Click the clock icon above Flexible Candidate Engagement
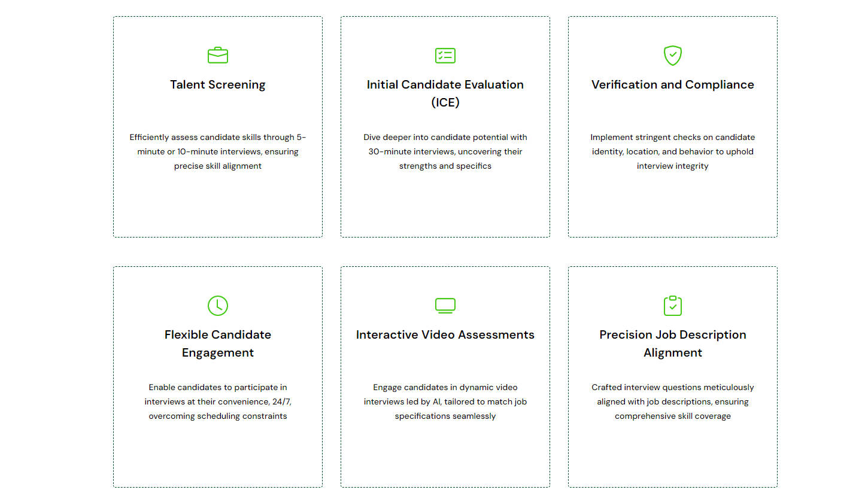 (x=218, y=306)
